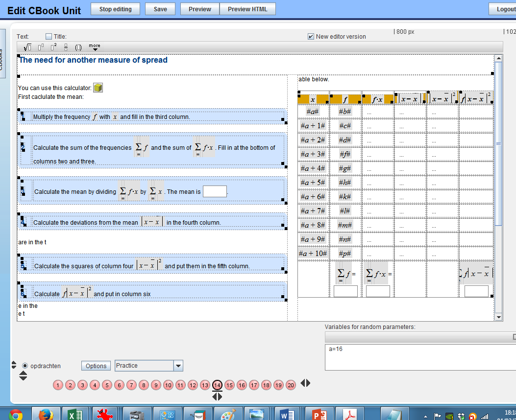This screenshot has height=420, width=516.
Task: Insert a fraction template
Action: pos(66,47)
